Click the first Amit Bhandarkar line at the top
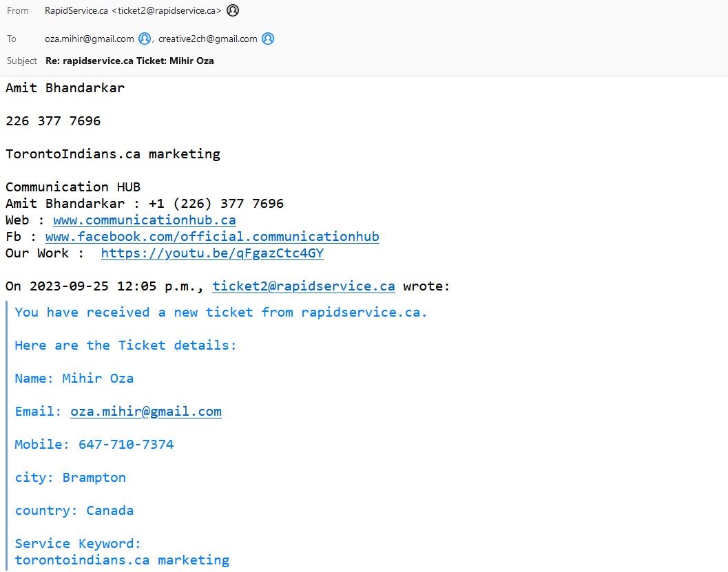 [x=65, y=88]
